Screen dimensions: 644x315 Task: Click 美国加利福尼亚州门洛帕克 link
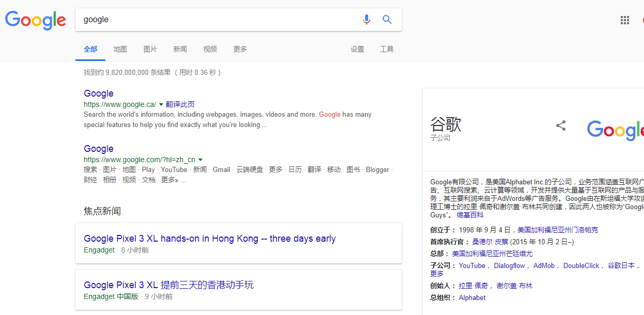(x=558, y=230)
